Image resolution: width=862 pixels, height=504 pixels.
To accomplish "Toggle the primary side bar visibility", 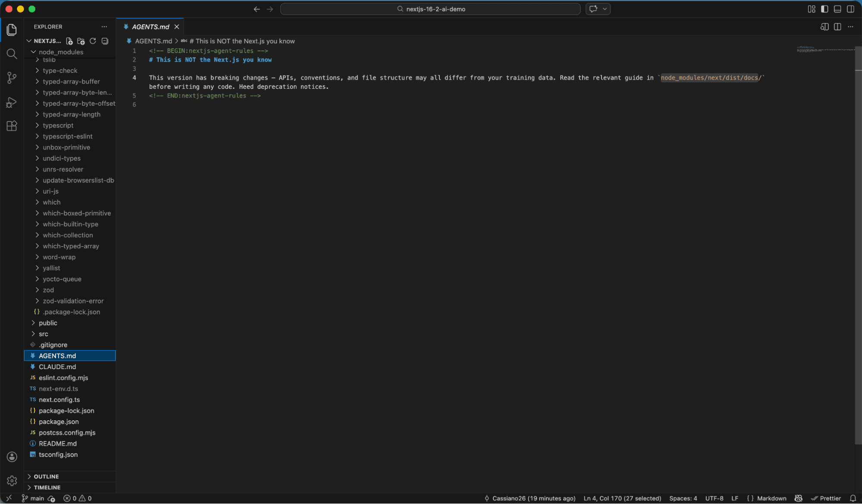I will click(824, 9).
